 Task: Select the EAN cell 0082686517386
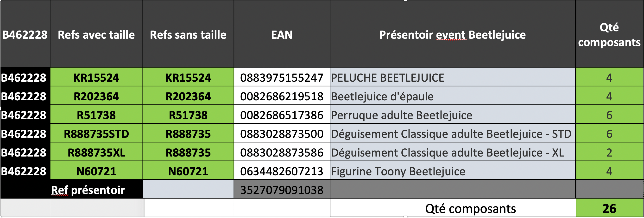(282, 115)
